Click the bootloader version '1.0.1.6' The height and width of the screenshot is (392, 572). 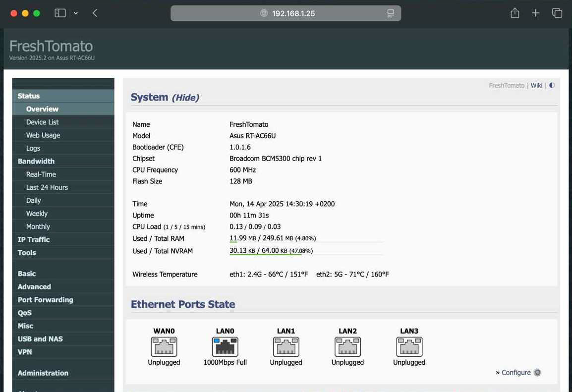point(240,147)
